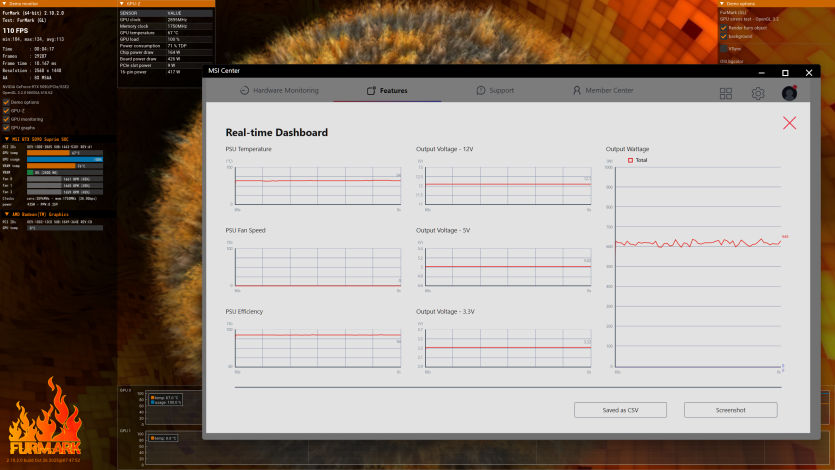Collapse the MSI RTX 5090 Suprim section

tap(6, 139)
